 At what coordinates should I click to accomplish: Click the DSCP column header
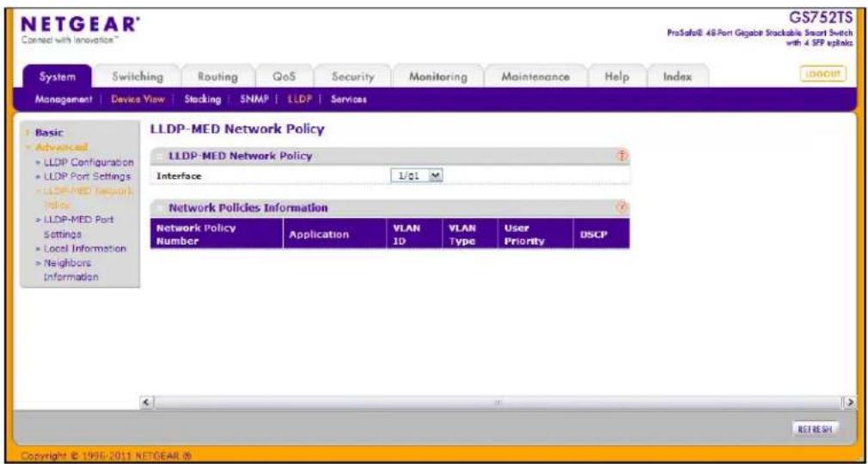click(x=601, y=235)
